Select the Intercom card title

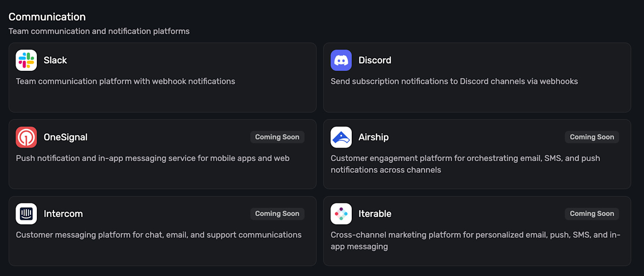(x=63, y=214)
